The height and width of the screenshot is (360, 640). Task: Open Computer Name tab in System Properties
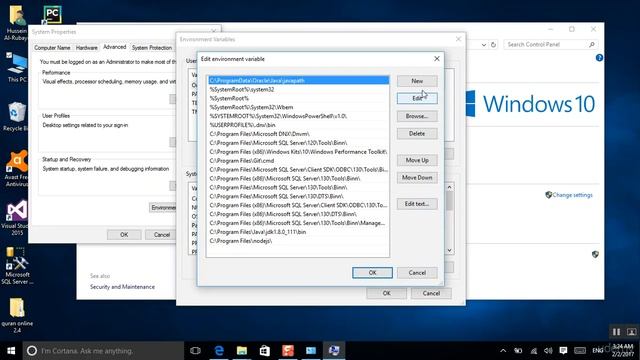pos(52,48)
